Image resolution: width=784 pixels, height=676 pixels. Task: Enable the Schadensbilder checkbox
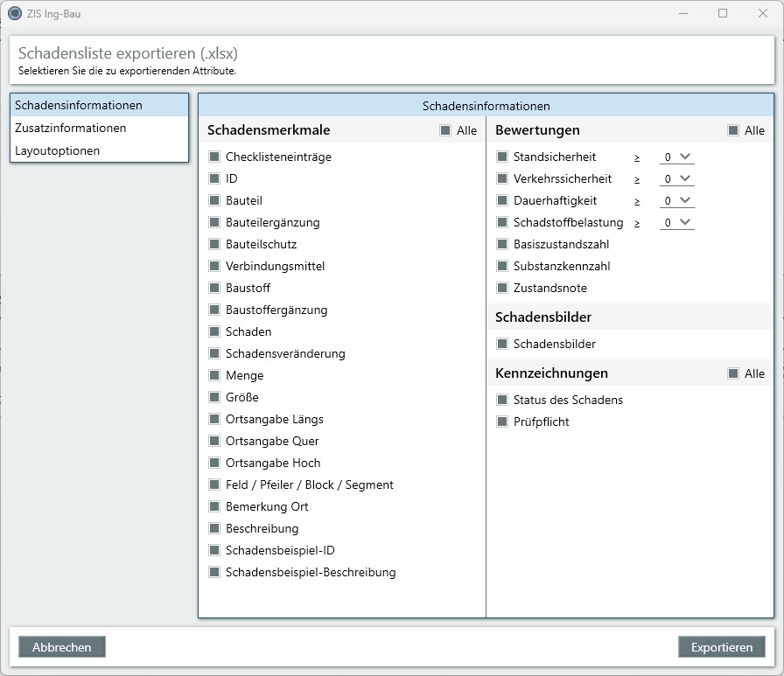[x=502, y=345]
